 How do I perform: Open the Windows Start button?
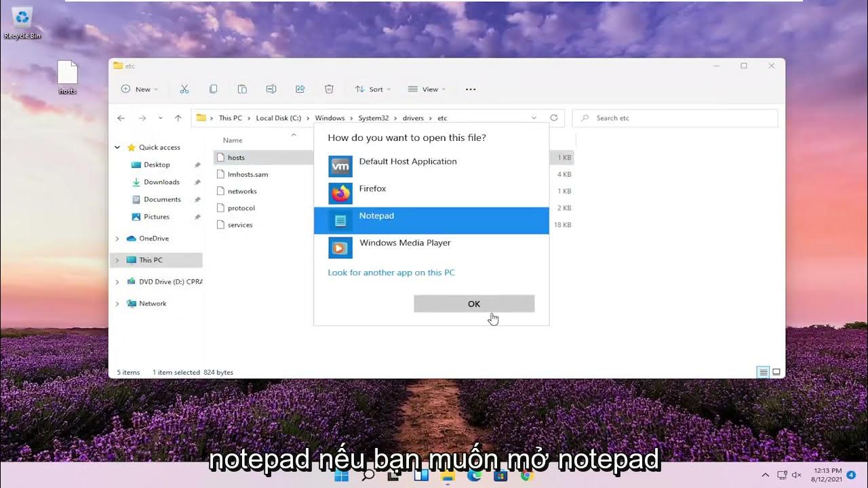tap(342, 475)
